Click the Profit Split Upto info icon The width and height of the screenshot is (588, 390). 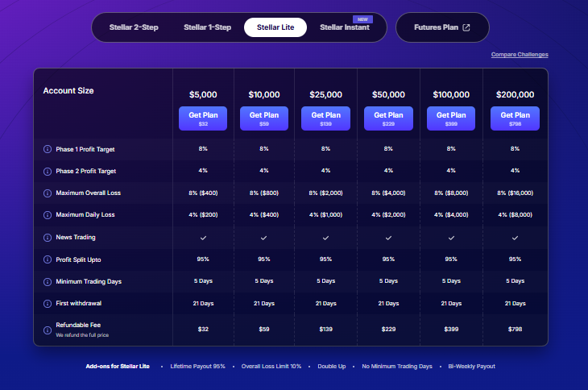47,259
